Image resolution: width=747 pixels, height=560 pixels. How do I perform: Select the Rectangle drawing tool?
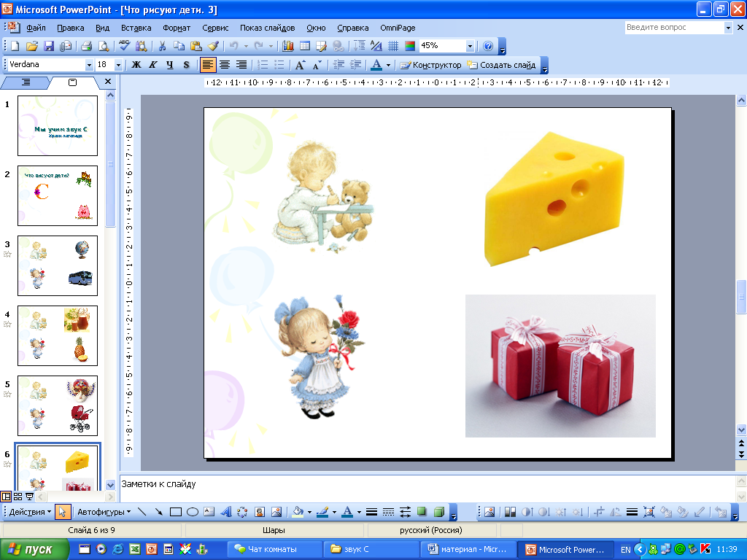click(x=176, y=512)
